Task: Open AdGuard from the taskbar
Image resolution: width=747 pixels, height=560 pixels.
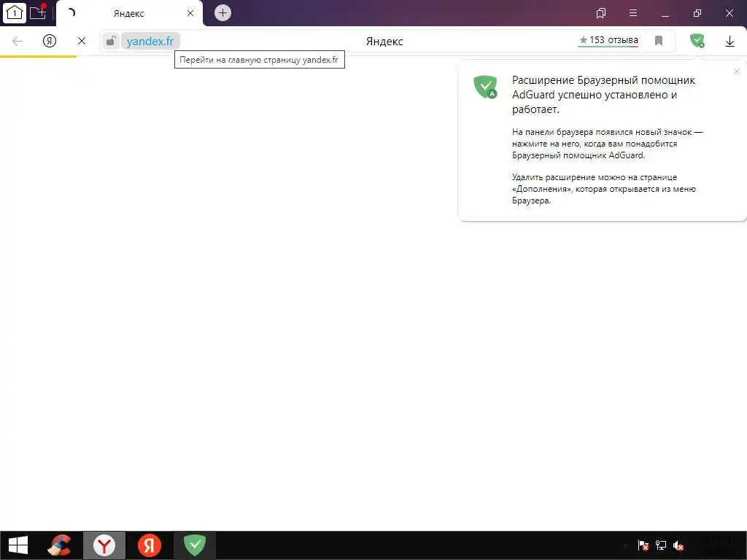Action: click(x=194, y=545)
